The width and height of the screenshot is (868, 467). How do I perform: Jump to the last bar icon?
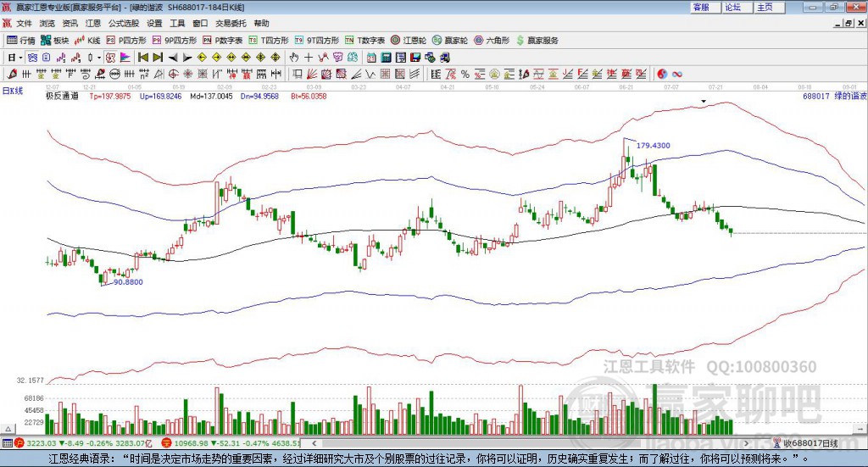click(x=158, y=58)
